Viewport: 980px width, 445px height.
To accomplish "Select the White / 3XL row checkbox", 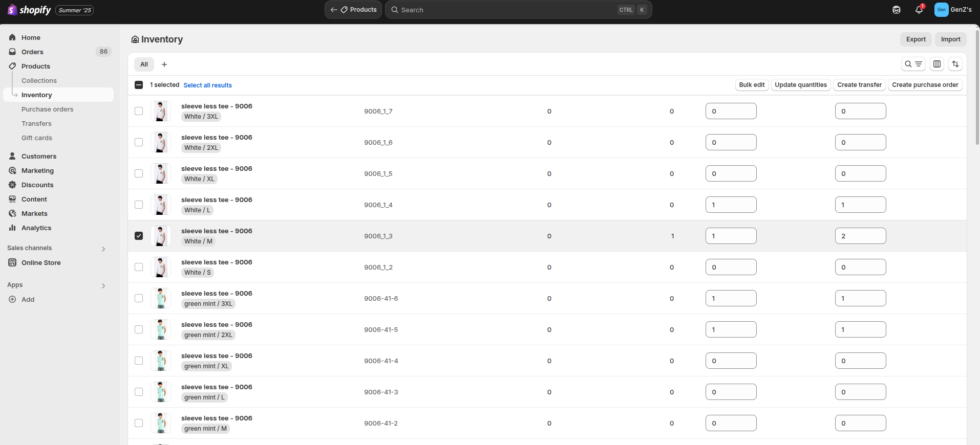I will click(139, 111).
